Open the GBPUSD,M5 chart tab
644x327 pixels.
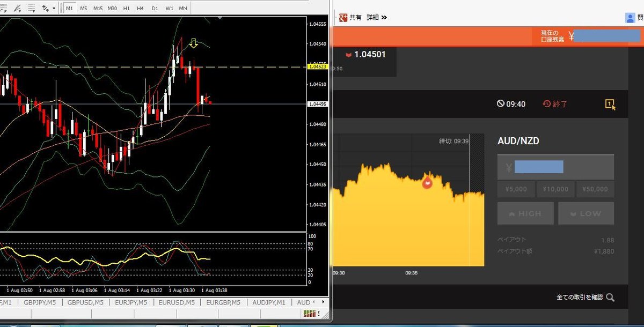pyautogui.click(x=86, y=302)
